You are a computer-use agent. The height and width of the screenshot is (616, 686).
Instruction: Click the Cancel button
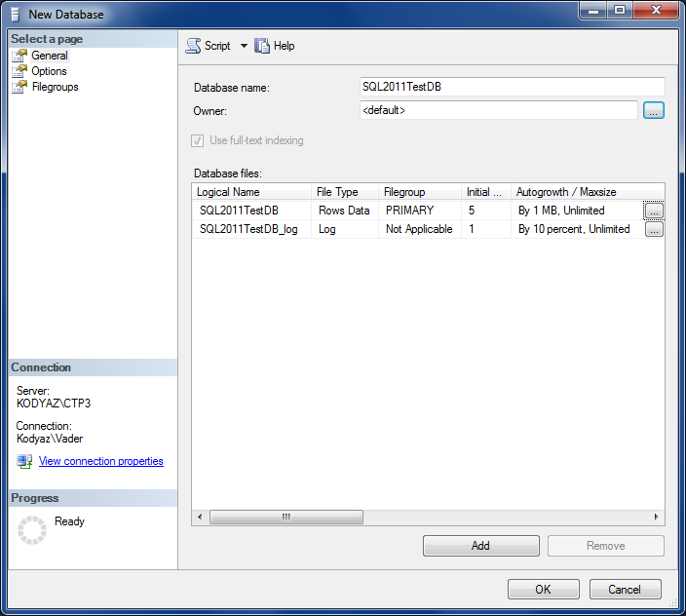[x=625, y=590]
